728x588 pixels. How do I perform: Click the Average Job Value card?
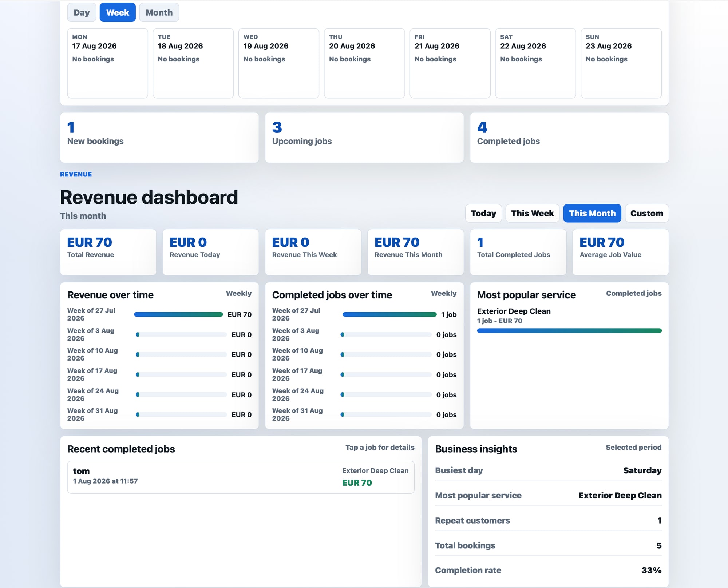point(621,252)
